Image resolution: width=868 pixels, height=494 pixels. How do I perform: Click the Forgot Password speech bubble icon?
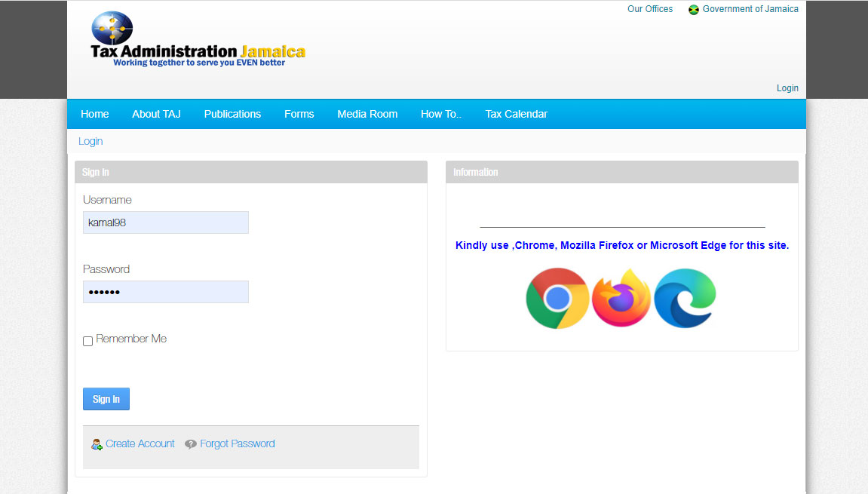[191, 444]
